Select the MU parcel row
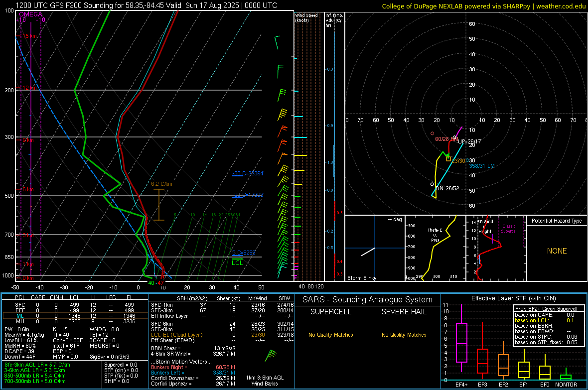The height and width of the screenshot is (390, 588). pos(75,321)
